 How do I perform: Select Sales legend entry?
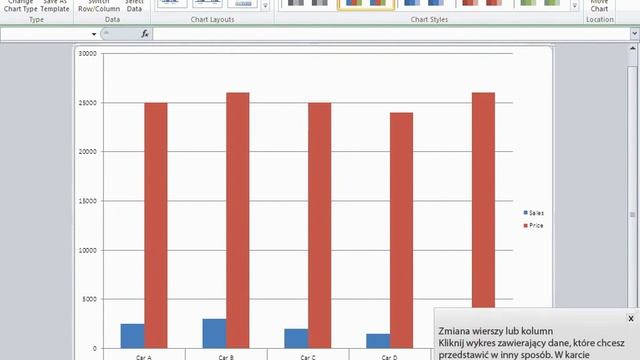tap(533, 213)
